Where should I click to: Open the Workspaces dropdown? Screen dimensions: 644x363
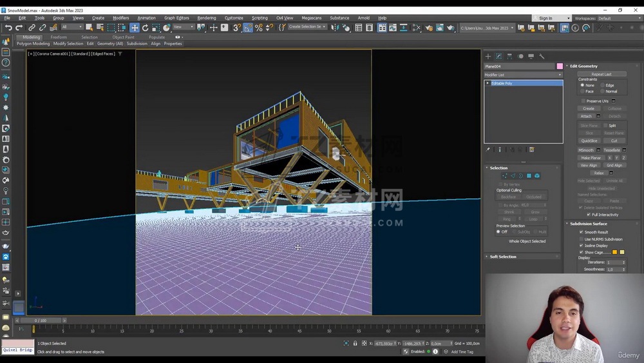tap(618, 18)
